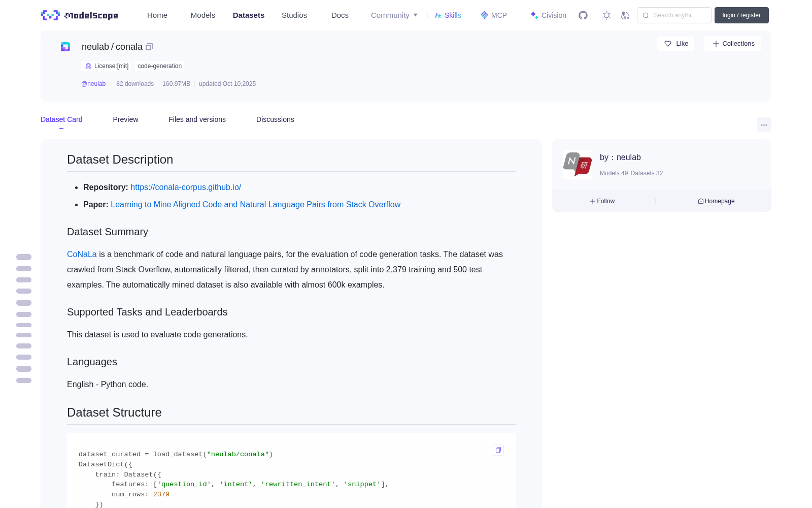
Task: Click the search magnifier icon
Action: pos(646,15)
